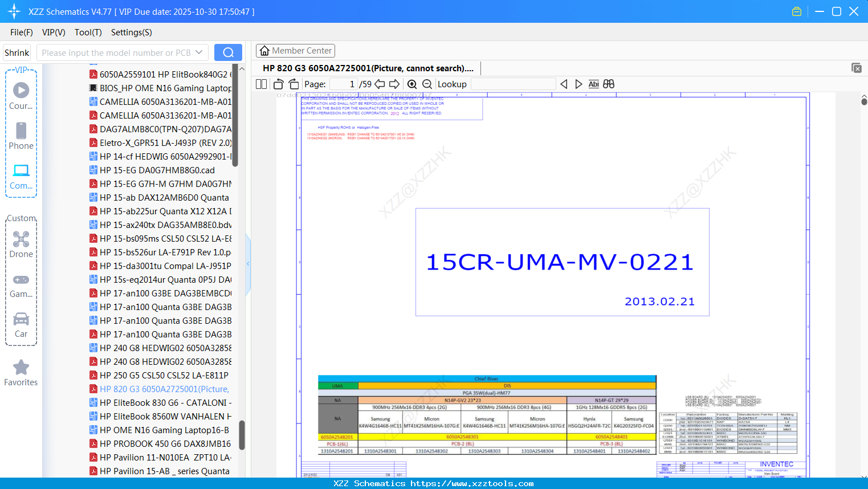Find previous lookup result triangle
The width and height of the screenshot is (868, 489).
click(564, 84)
